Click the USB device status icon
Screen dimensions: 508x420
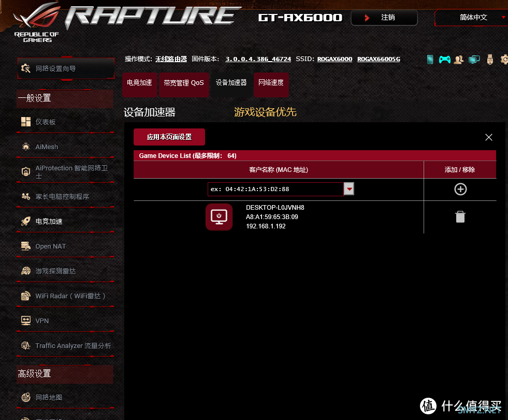[x=490, y=60]
